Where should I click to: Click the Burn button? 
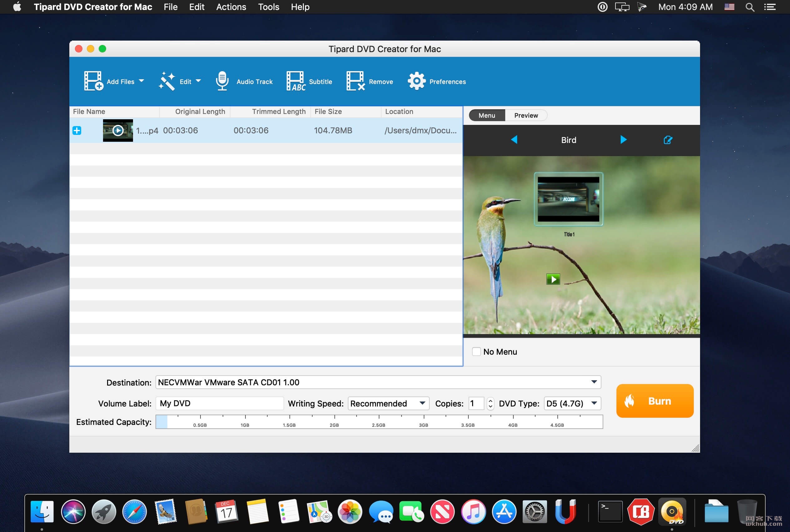tap(654, 401)
